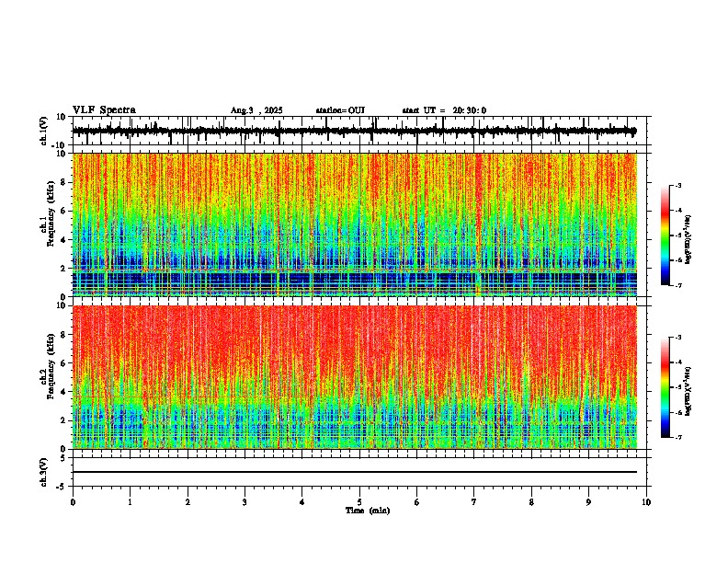Click time axis tick label "5"
Viewport: 728px width, 563px height.
(359, 502)
